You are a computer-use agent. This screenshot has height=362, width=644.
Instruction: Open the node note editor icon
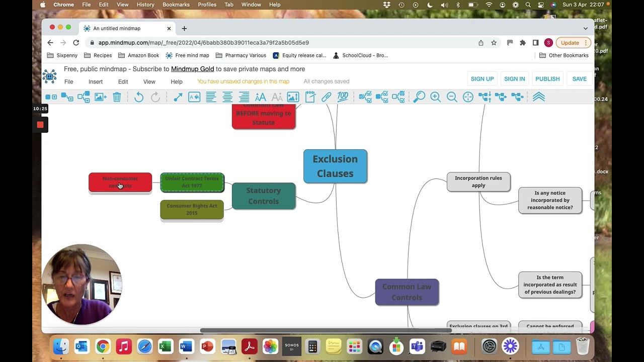pyautogui.click(x=310, y=97)
